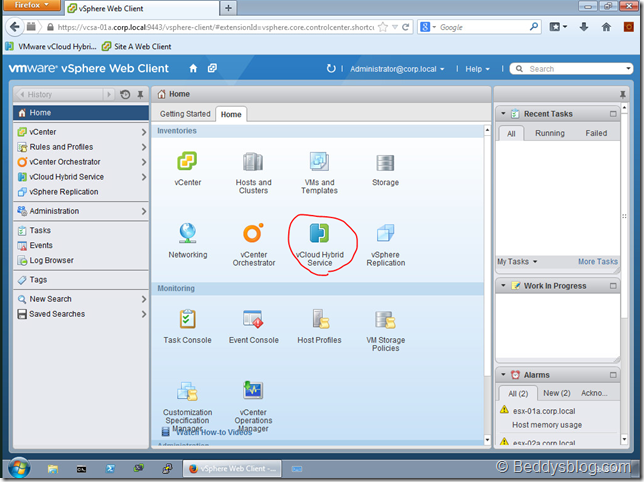Open Site A Web Client bookmark
Screen dimensions: 644x482
(137, 46)
